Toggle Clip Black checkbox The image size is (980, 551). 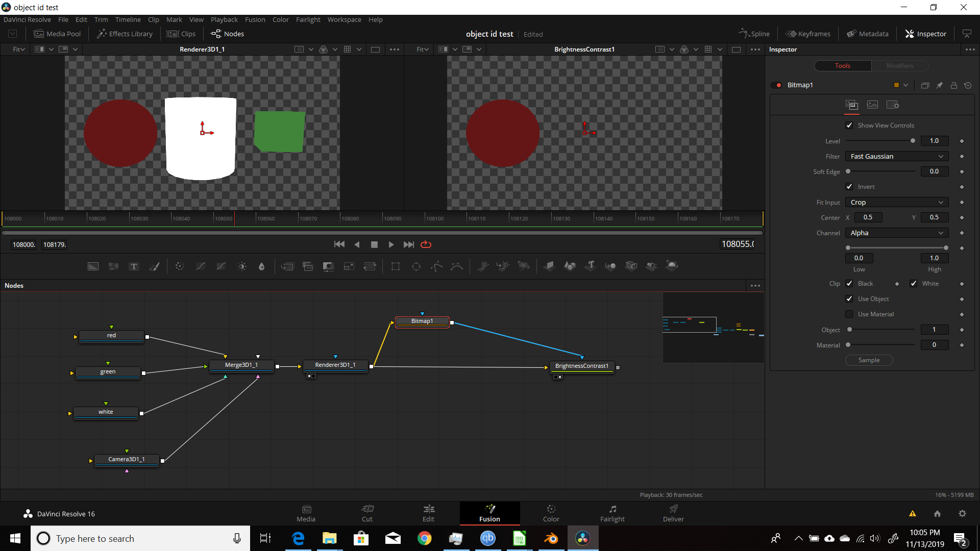[849, 284]
